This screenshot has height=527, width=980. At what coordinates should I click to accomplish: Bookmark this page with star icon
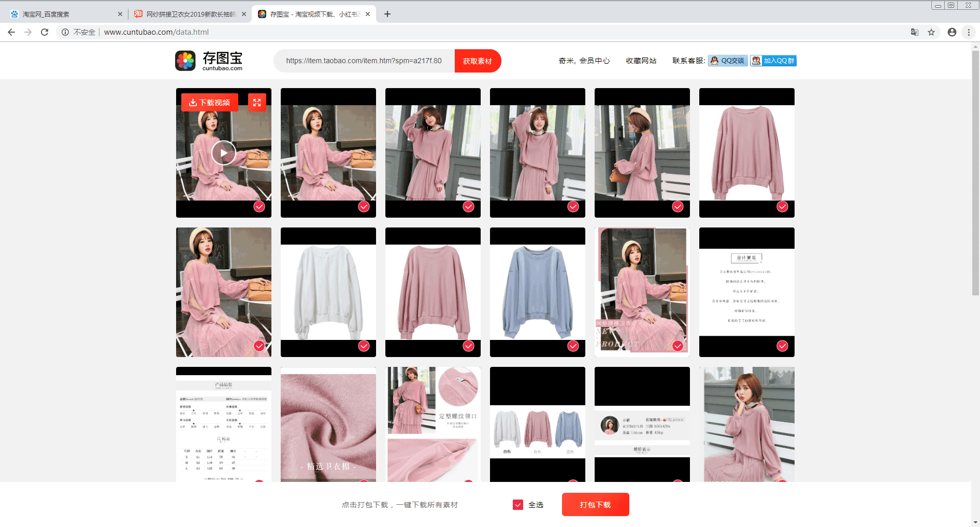coord(931,32)
